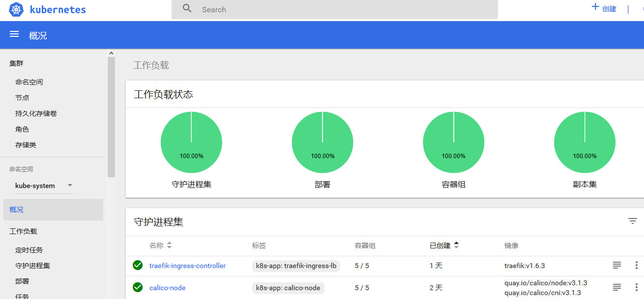The height and width of the screenshot is (299, 644).
Task: Click the 部署 pie chart
Action: point(322,142)
